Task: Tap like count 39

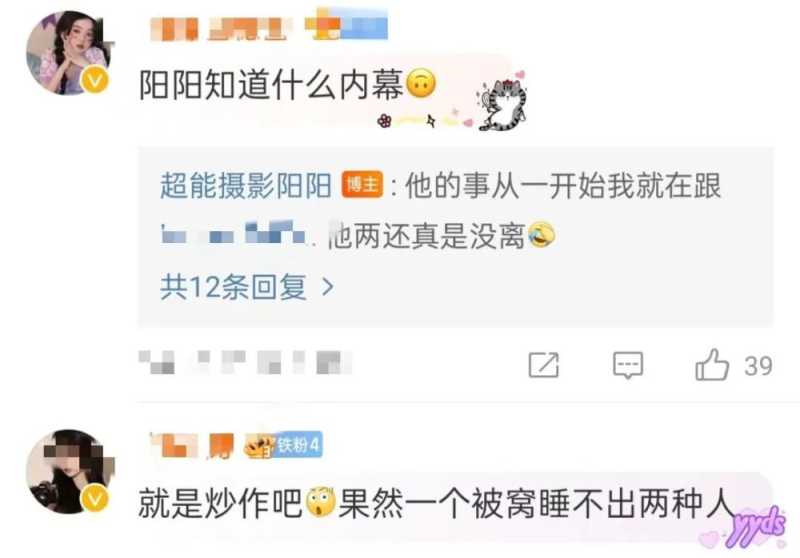Action: [x=758, y=366]
